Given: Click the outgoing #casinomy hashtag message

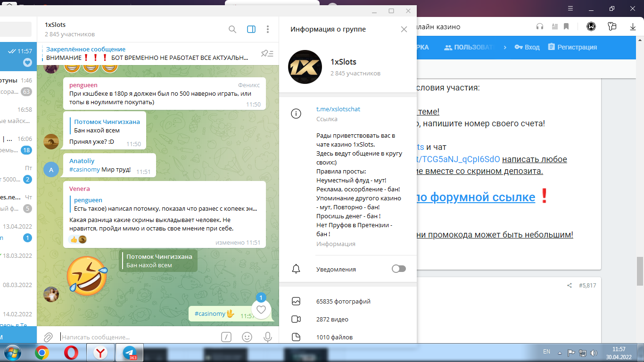Looking at the screenshot, I should 210,313.
